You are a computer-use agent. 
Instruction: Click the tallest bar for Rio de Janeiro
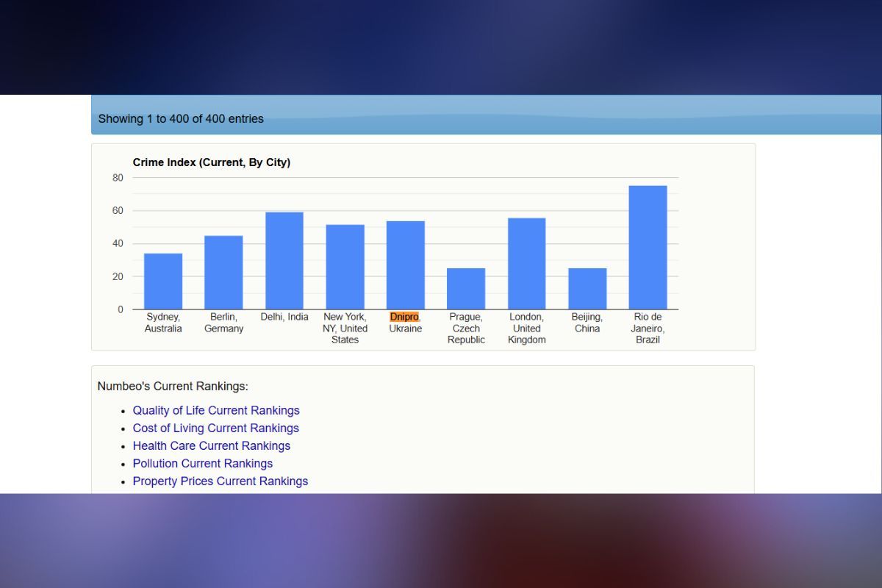pyautogui.click(x=648, y=248)
